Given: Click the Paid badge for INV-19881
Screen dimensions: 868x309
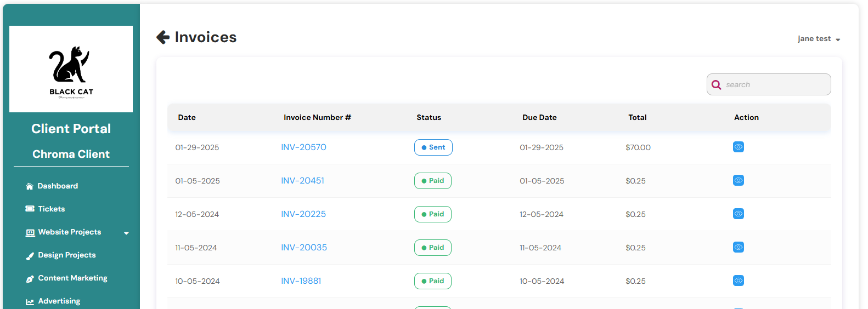Looking at the screenshot, I should 433,281.
